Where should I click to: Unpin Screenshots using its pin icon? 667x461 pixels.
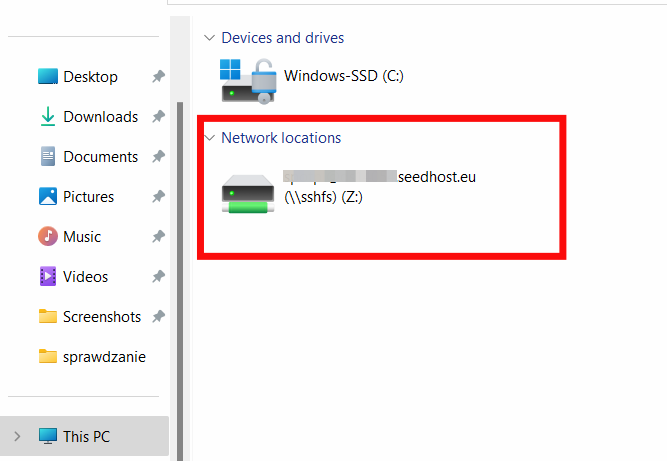[x=158, y=317]
